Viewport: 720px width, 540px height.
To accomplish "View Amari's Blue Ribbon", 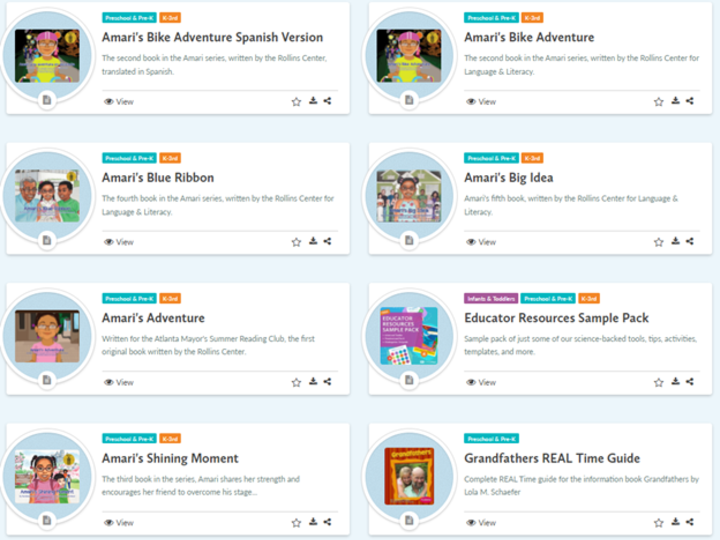I will (119, 242).
